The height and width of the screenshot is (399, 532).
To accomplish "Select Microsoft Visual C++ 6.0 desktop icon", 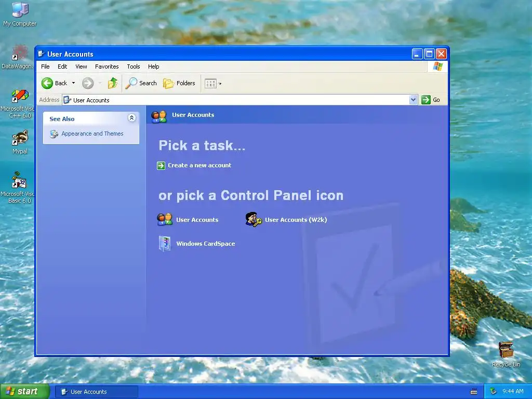I will tap(18, 104).
